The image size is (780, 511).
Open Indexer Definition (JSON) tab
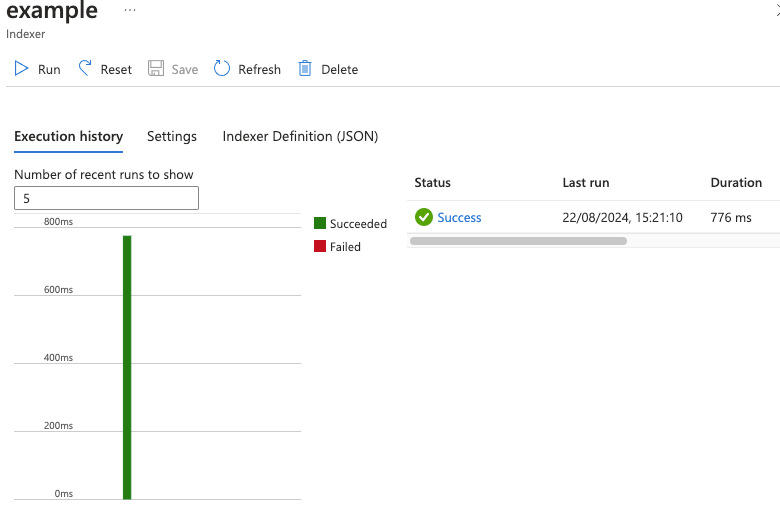coord(300,136)
